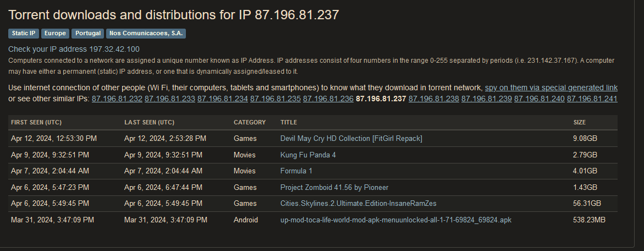This screenshot has width=644, height=251.
Task: Navigate to IP 87.196.81.241
Action: tap(592, 99)
